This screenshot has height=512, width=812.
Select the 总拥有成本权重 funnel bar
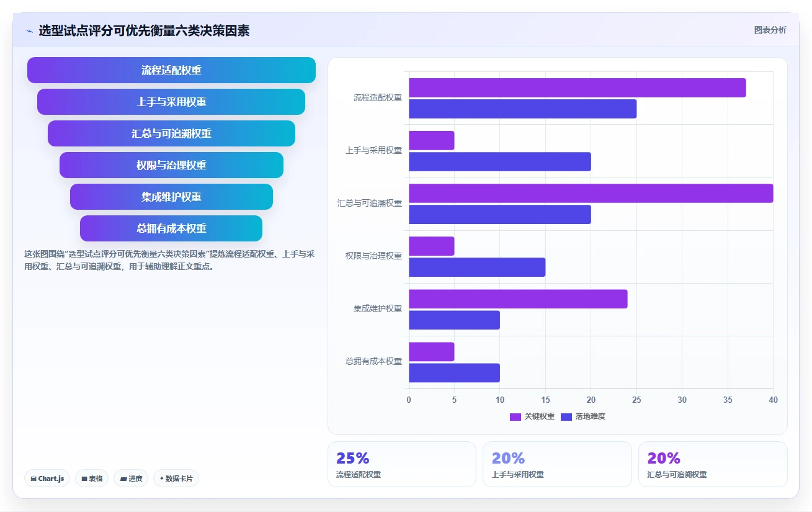point(171,228)
